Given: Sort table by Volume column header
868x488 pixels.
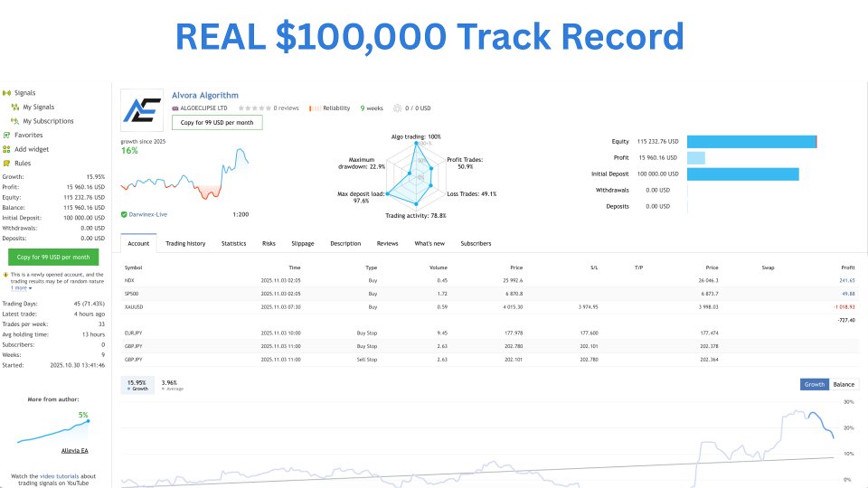Looking at the screenshot, I should tap(439, 267).
